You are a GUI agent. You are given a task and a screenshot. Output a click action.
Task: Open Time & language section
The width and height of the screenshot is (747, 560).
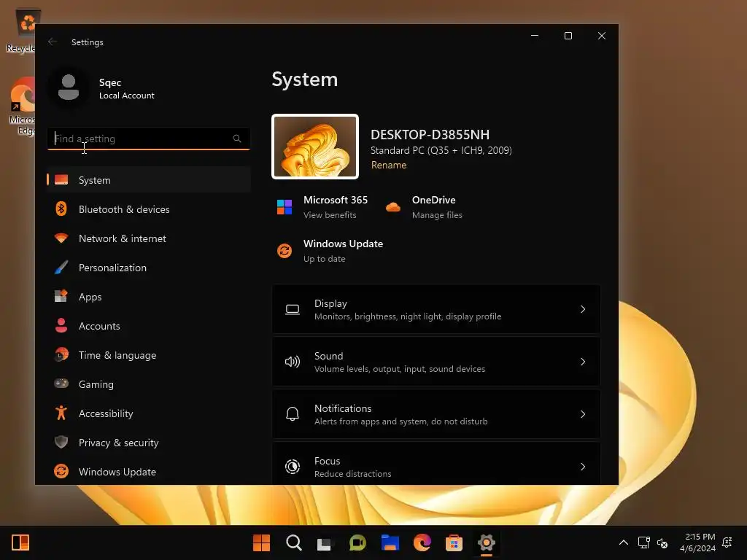pyautogui.click(x=149, y=355)
